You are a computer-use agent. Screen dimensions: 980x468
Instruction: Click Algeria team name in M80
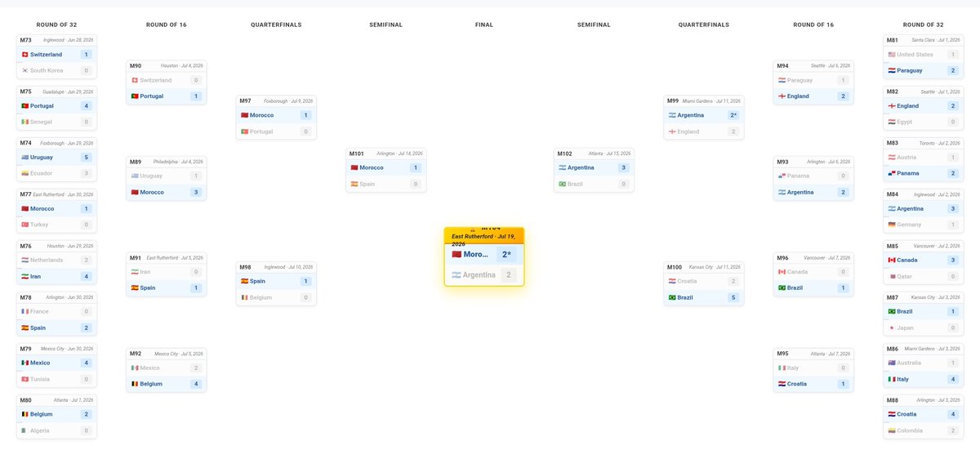40,430
